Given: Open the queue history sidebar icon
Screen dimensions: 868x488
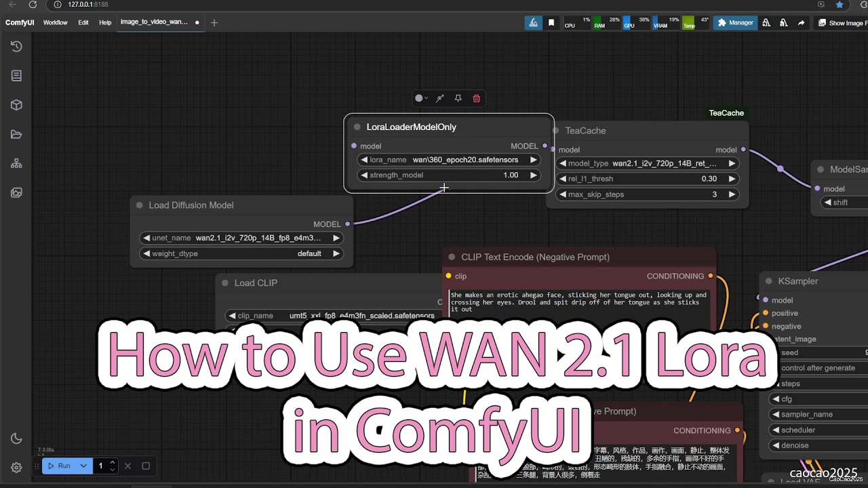Looking at the screenshot, I should point(16,46).
